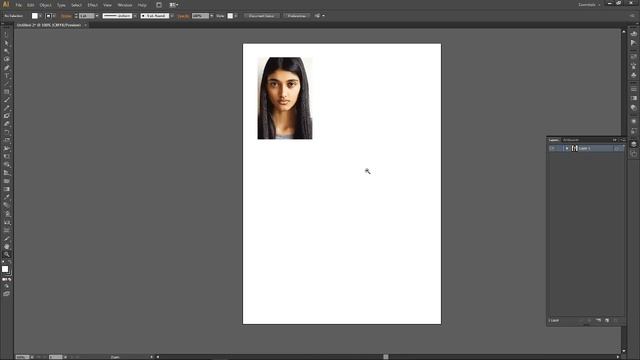Switch to the Artboards tab
The height and width of the screenshot is (360, 640).
click(571, 140)
